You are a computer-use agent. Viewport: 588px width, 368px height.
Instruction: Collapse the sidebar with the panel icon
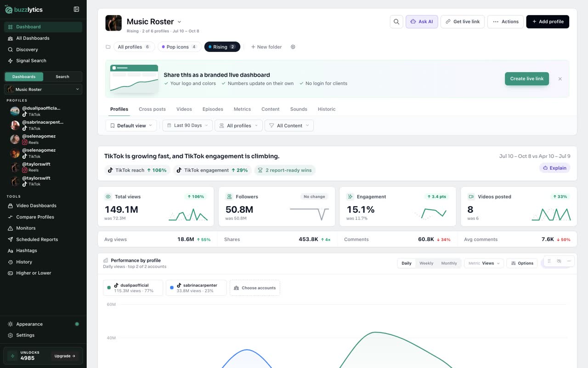click(76, 9)
